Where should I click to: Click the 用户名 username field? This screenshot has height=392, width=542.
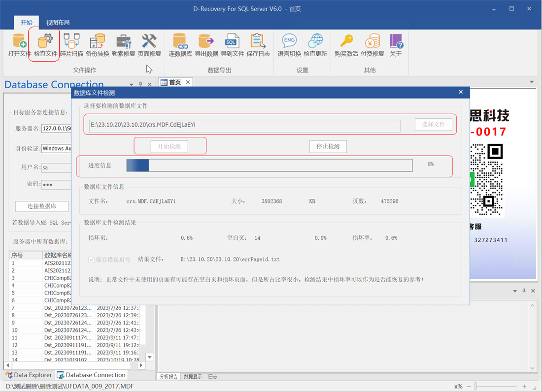(56, 167)
